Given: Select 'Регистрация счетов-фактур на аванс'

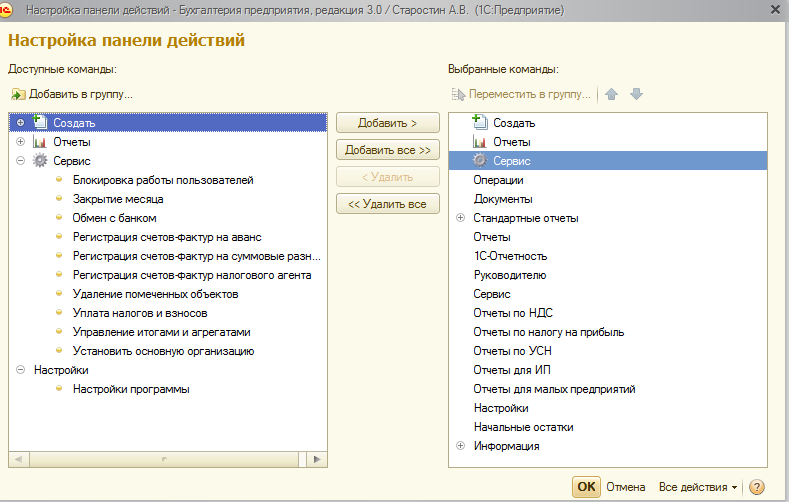Looking at the screenshot, I should (167, 237).
